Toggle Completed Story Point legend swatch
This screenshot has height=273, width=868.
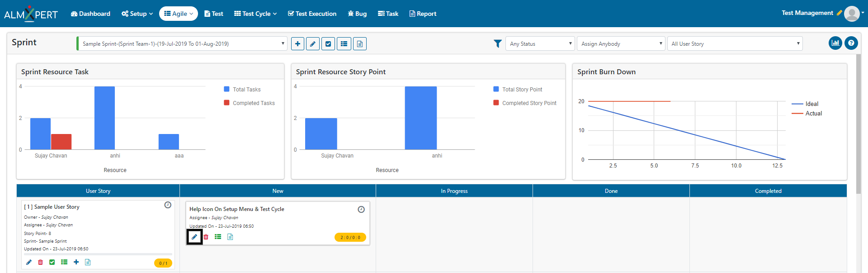click(496, 103)
